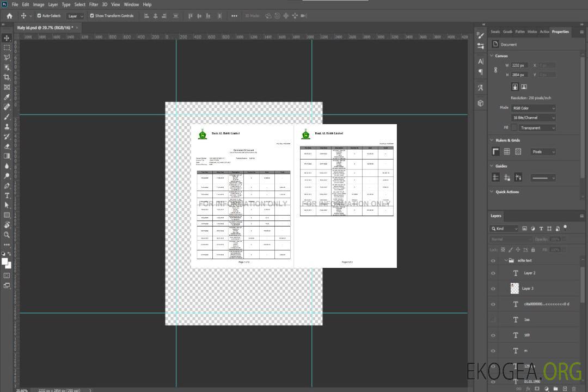Open the Filter menu

click(x=94, y=4)
